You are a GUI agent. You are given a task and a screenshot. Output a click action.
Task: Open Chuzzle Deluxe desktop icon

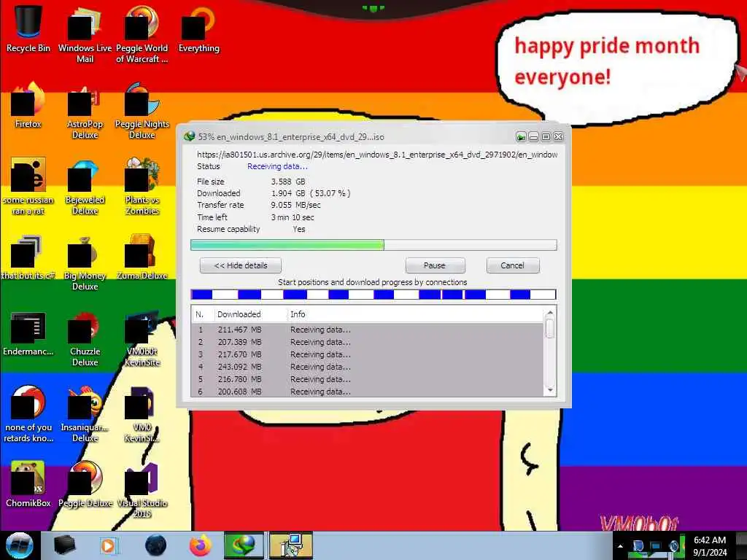click(x=85, y=338)
